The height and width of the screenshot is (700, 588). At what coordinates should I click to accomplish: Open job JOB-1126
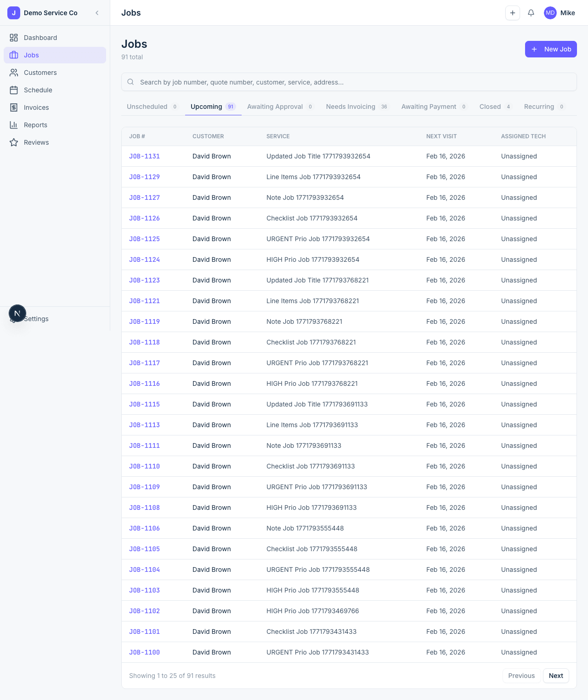click(144, 218)
